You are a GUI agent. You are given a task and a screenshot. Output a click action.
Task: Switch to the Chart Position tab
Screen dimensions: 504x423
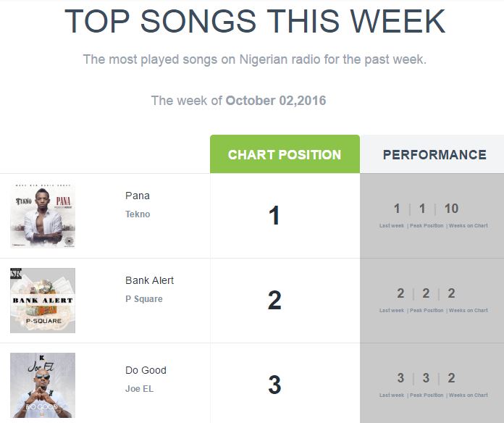point(285,154)
